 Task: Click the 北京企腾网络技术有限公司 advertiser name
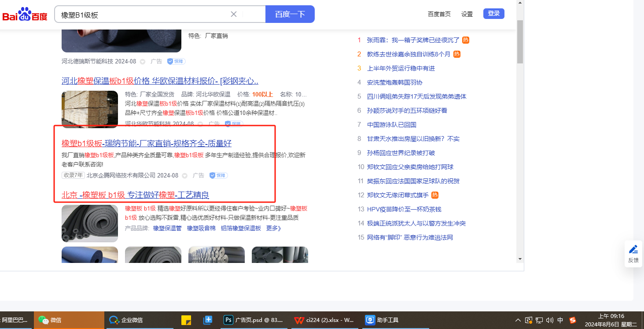tap(121, 175)
